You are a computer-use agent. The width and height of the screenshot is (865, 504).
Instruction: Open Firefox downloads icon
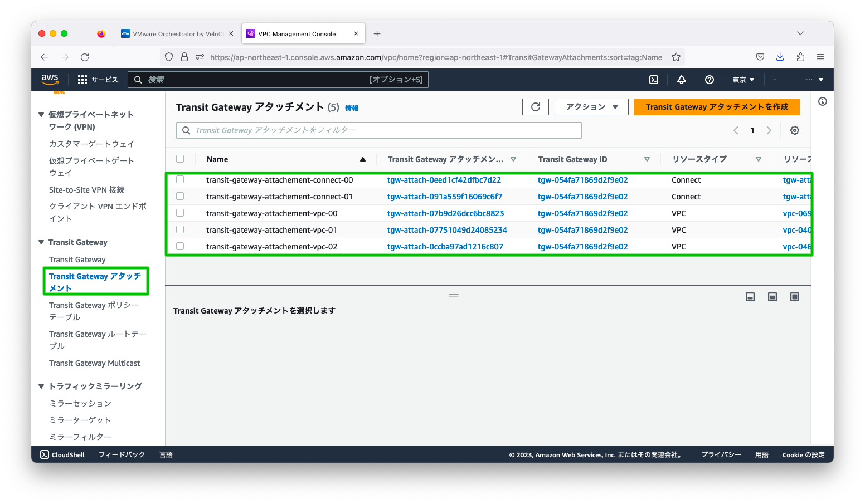780,57
